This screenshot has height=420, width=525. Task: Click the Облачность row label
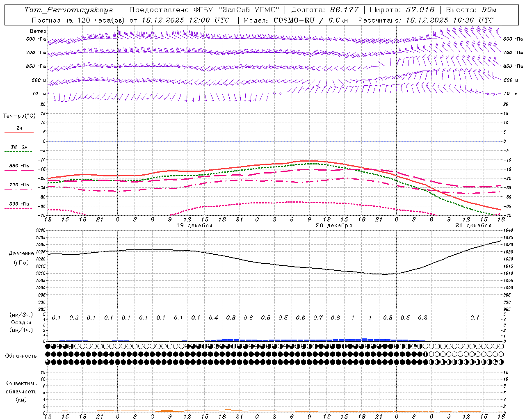(21, 356)
